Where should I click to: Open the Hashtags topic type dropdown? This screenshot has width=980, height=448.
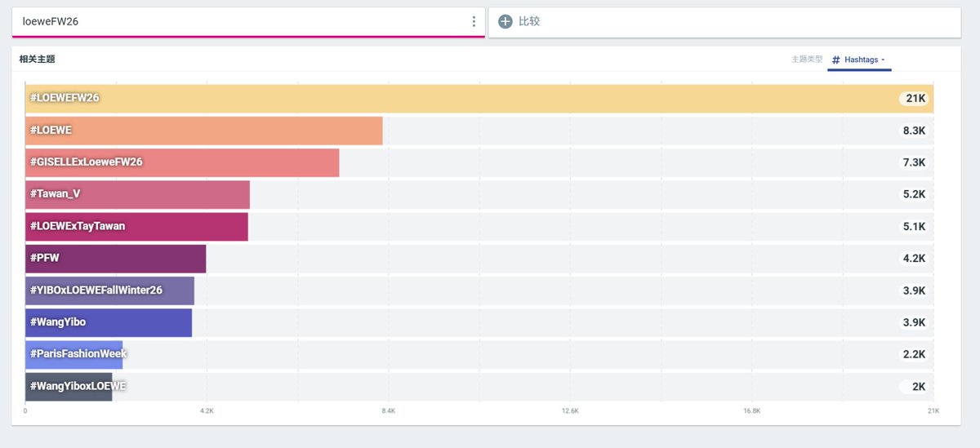859,60
